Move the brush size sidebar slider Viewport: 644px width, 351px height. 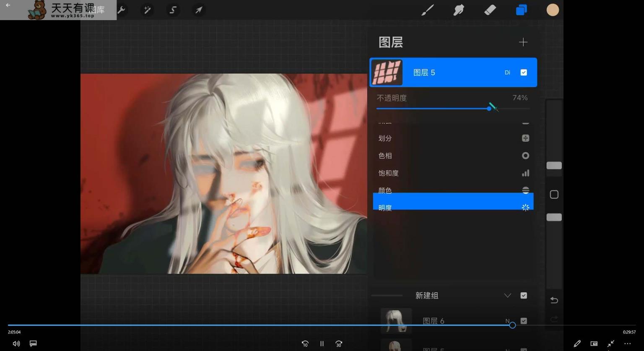click(554, 166)
